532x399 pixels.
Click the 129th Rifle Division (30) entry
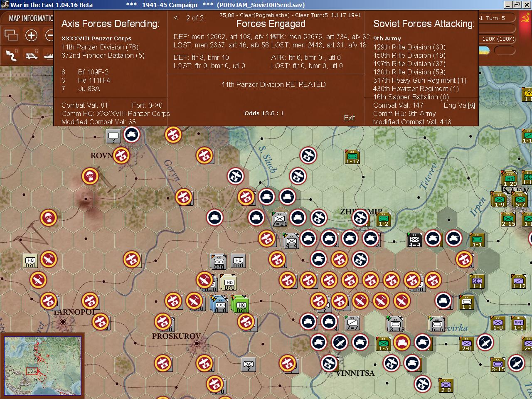pos(409,47)
